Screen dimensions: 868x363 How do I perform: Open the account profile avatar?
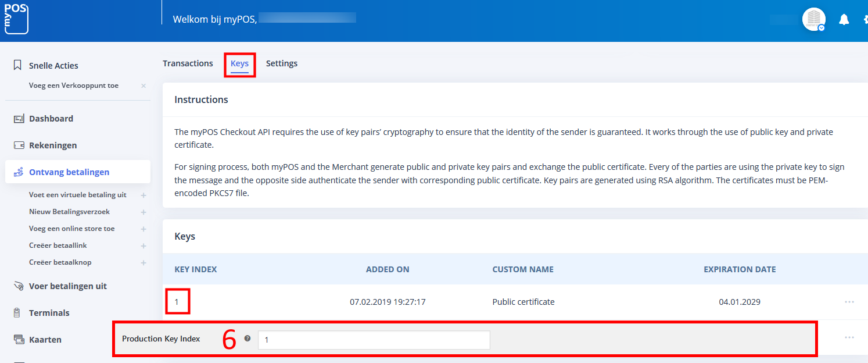pyautogui.click(x=814, y=20)
